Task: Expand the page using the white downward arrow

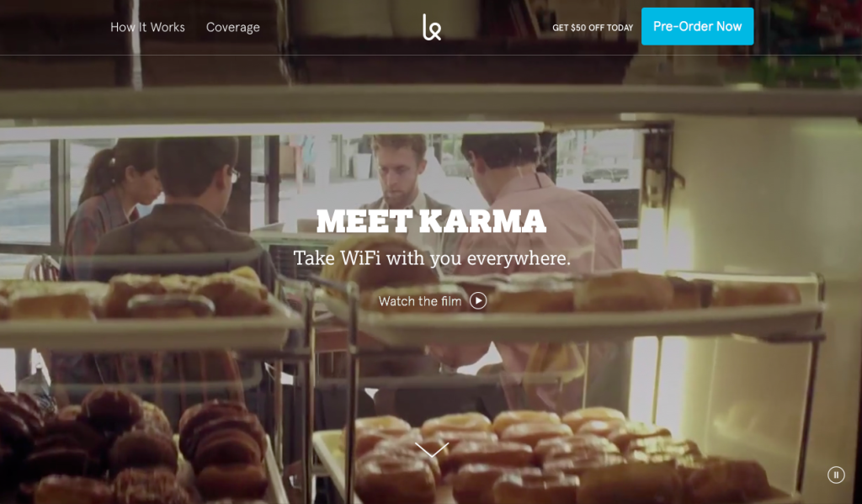Action: tap(432, 449)
